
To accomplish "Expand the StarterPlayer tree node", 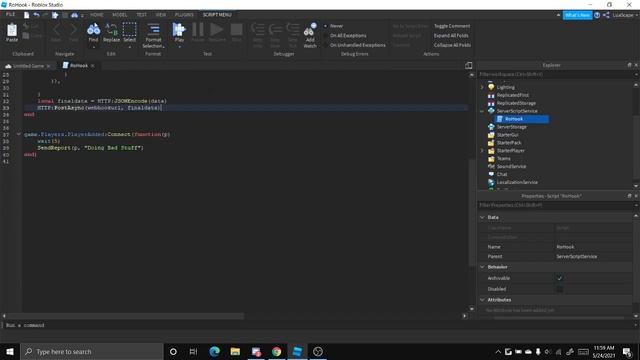I will [x=482, y=151].
